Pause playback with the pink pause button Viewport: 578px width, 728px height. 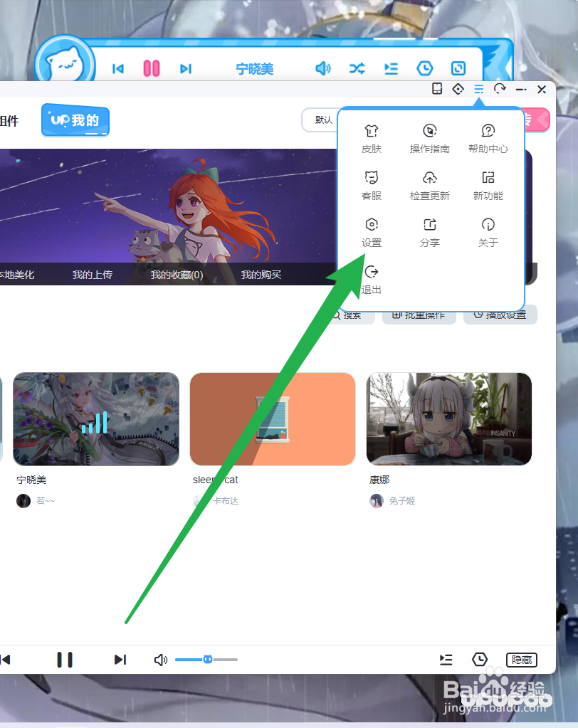(x=152, y=68)
